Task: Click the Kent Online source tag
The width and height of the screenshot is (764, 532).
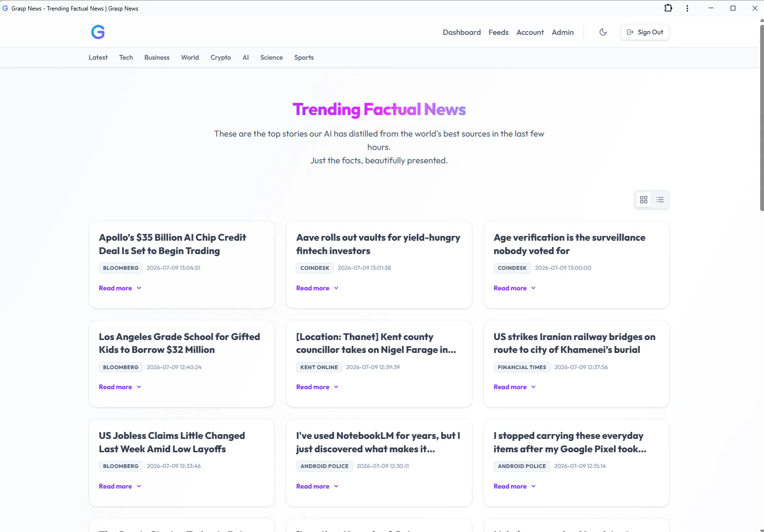Action: pyautogui.click(x=319, y=367)
